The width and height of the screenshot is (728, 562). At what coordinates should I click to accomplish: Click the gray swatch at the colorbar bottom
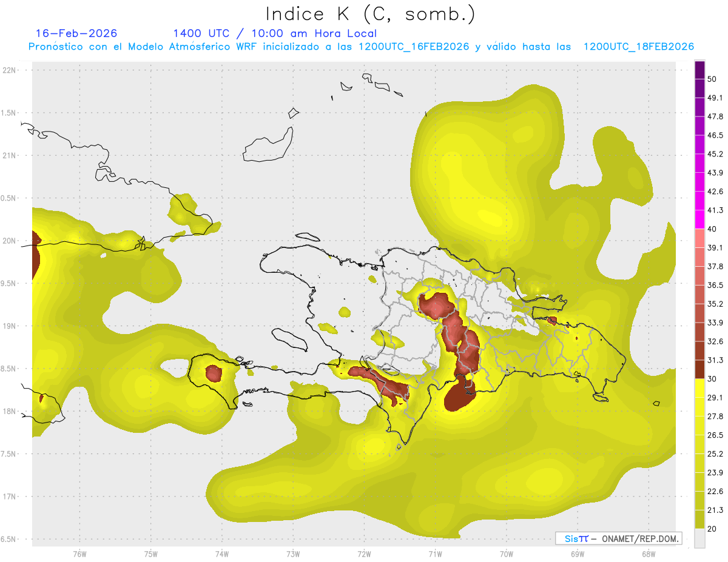point(699,538)
